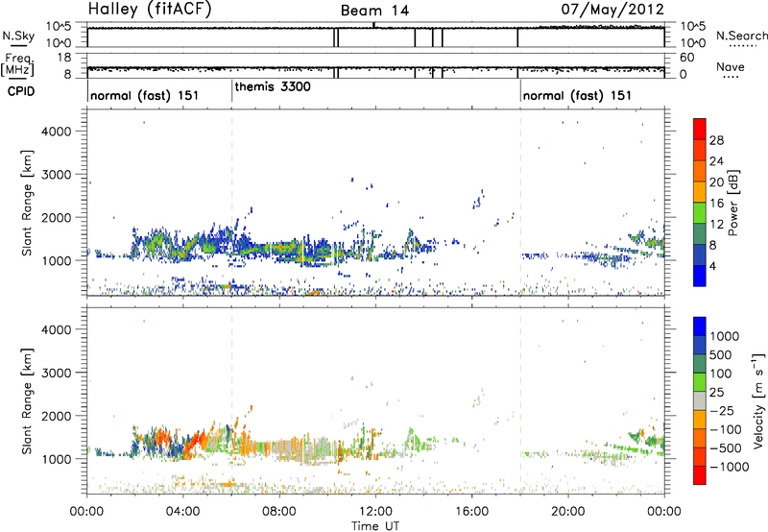Click the '12:00' time axis label

[x=375, y=512]
